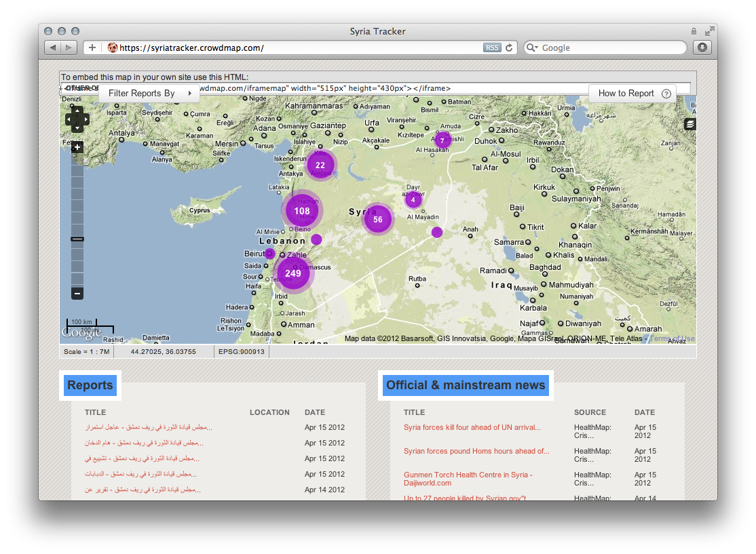This screenshot has height=554, width=756.
Task: Select the cluster marker showing 56 reports
Action: pos(378,219)
